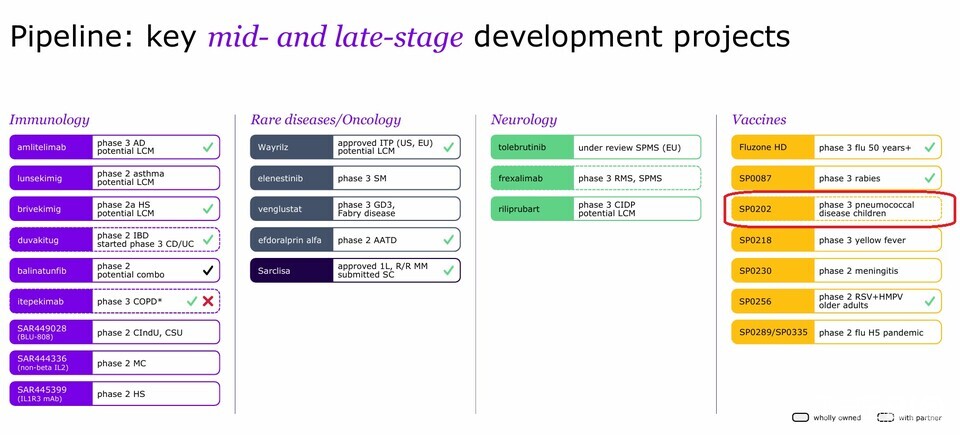Click the green checkmark on Wayrilz row
The width and height of the screenshot is (960, 435).
(x=447, y=148)
